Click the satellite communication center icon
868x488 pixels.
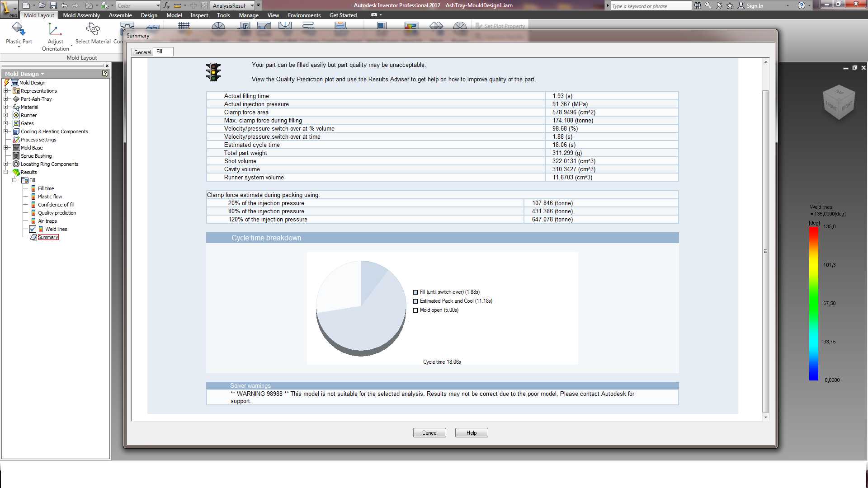(x=719, y=5)
